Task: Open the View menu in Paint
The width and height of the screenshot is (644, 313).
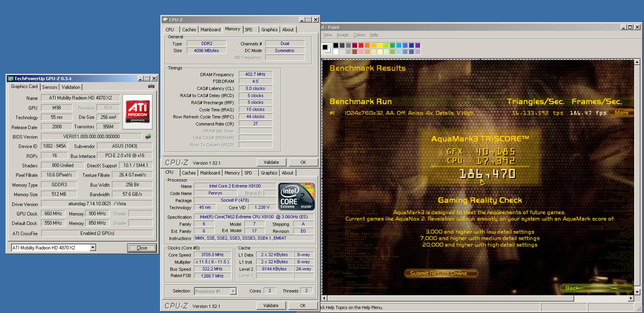Action: tap(328, 35)
